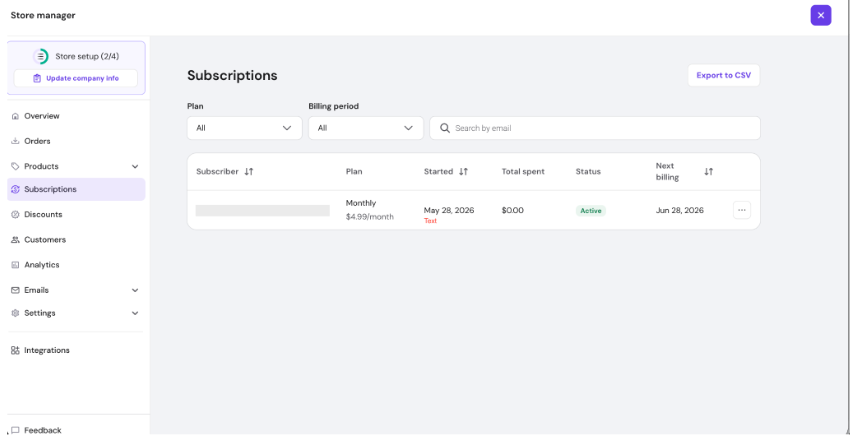Click the Analytics chart icon

[15, 264]
